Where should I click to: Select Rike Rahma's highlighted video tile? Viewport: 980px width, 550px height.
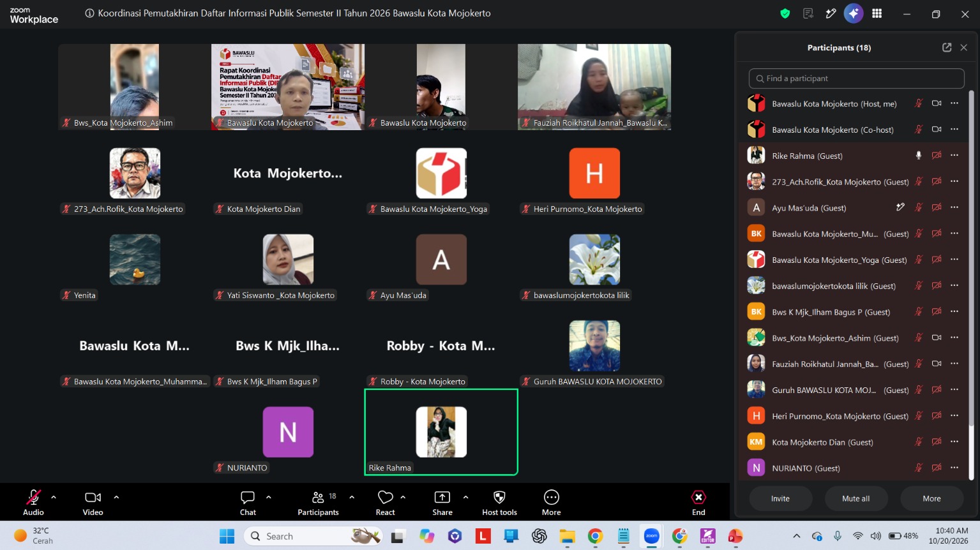[441, 432]
